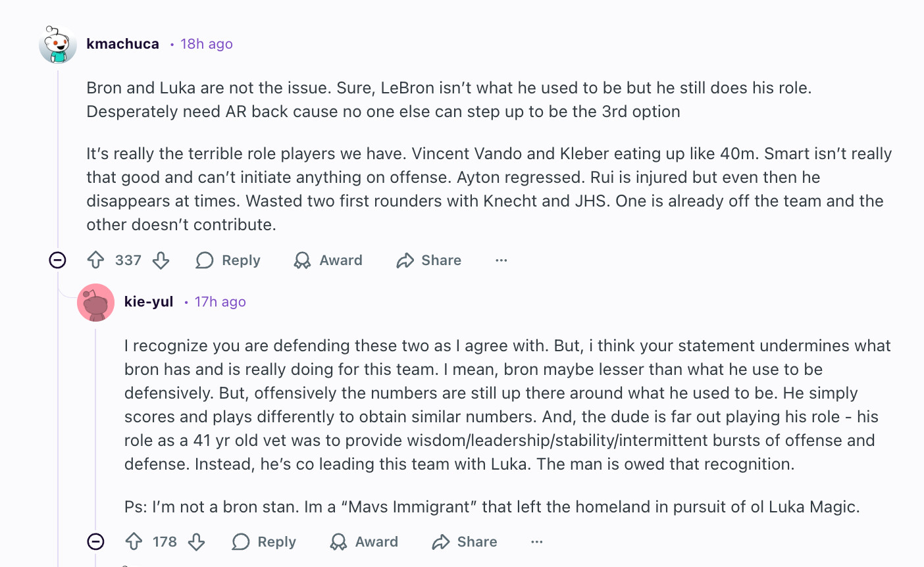Open kie-yul's avatar profile
The width and height of the screenshot is (924, 567).
(x=96, y=303)
